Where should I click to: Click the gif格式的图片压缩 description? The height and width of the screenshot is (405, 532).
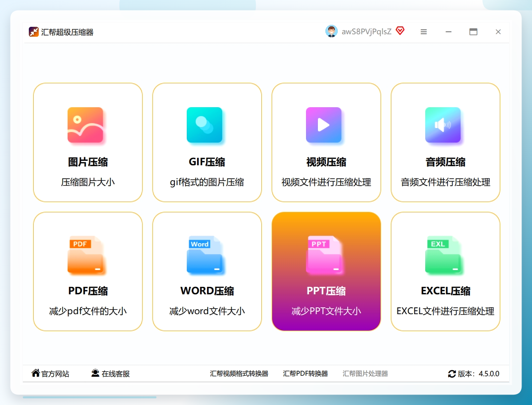click(207, 182)
